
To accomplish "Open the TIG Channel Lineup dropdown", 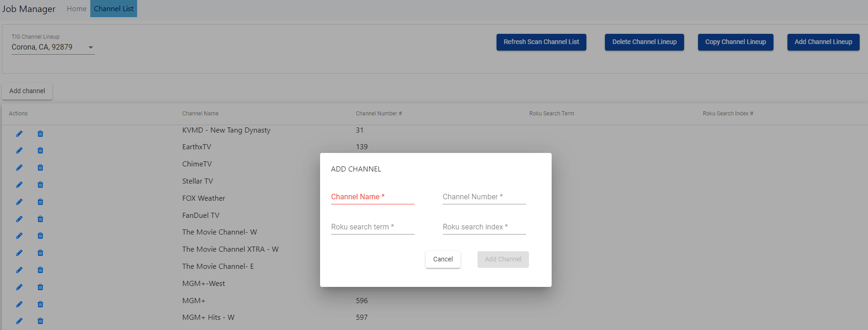I will click(53, 47).
